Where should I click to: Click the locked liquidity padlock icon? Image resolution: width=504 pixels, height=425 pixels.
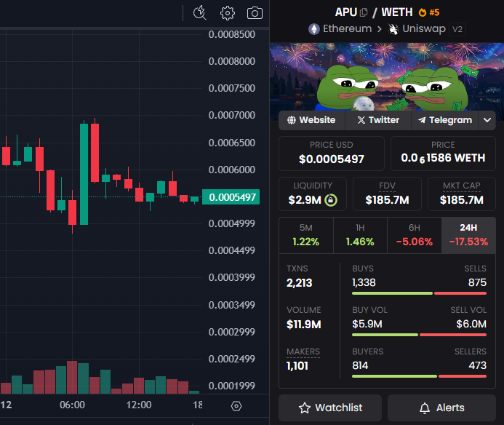click(331, 200)
